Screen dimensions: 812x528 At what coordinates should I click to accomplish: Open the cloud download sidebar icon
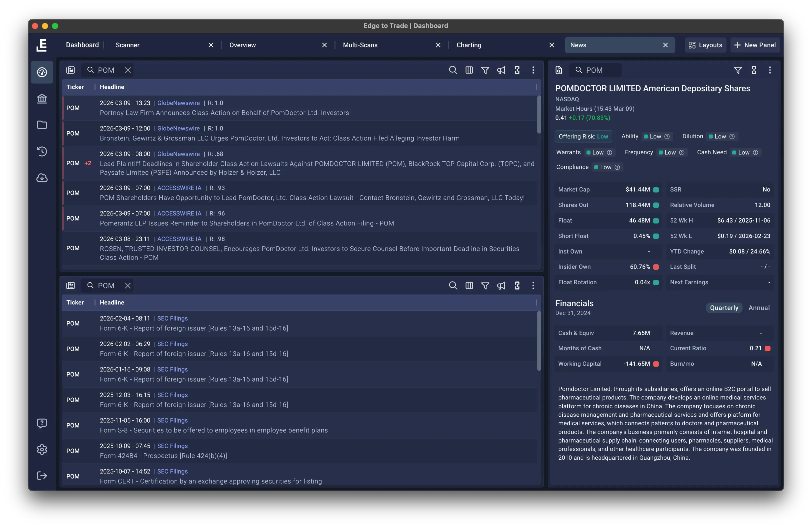(42, 178)
